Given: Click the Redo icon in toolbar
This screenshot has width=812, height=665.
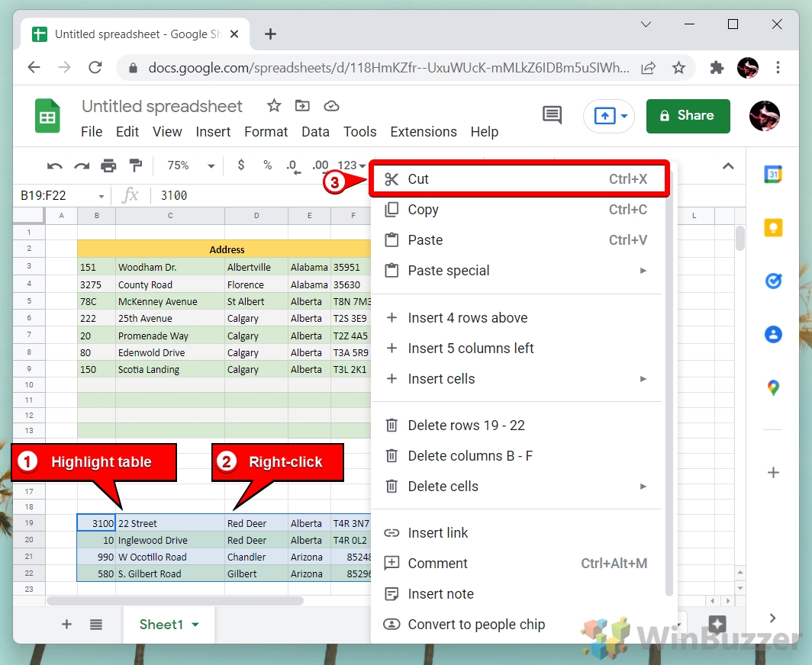Looking at the screenshot, I should coord(82,166).
